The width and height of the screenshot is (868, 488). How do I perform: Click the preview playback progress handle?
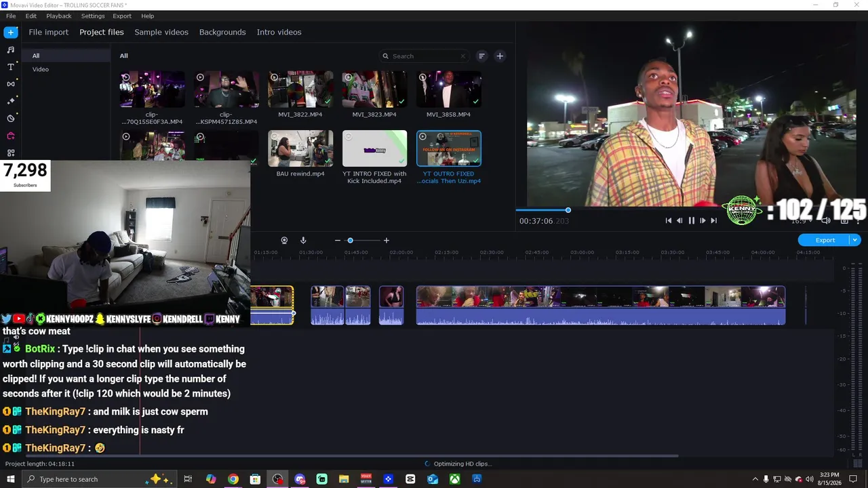pyautogui.click(x=568, y=210)
